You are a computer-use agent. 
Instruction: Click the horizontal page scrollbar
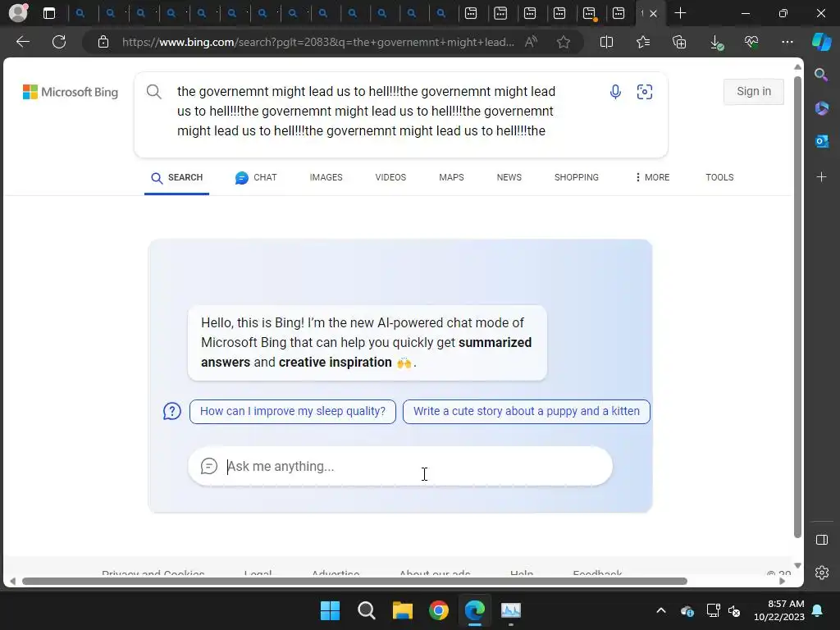click(x=354, y=582)
